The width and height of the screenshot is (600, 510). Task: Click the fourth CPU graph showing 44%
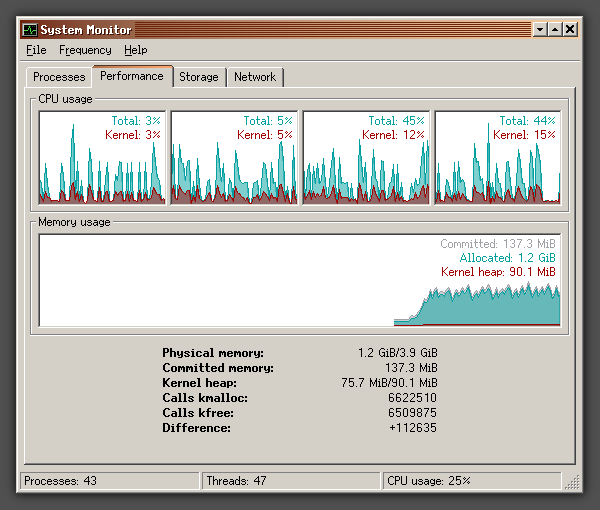click(498, 158)
